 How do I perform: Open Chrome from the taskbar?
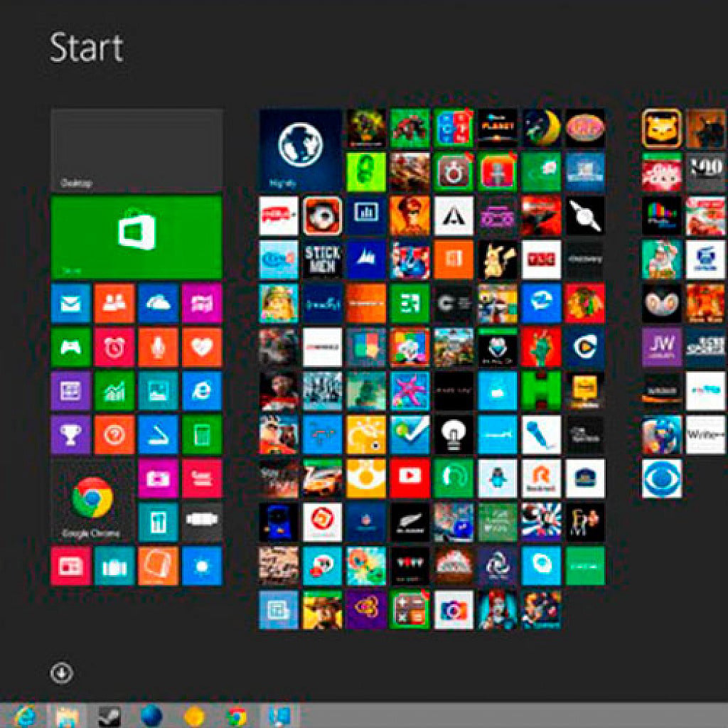(237, 715)
